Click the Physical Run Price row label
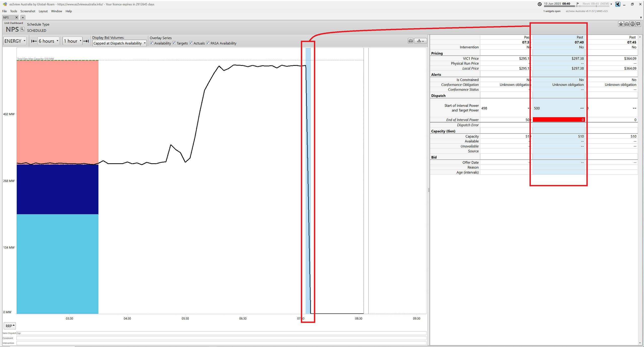644x347 pixels. coord(465,63)
